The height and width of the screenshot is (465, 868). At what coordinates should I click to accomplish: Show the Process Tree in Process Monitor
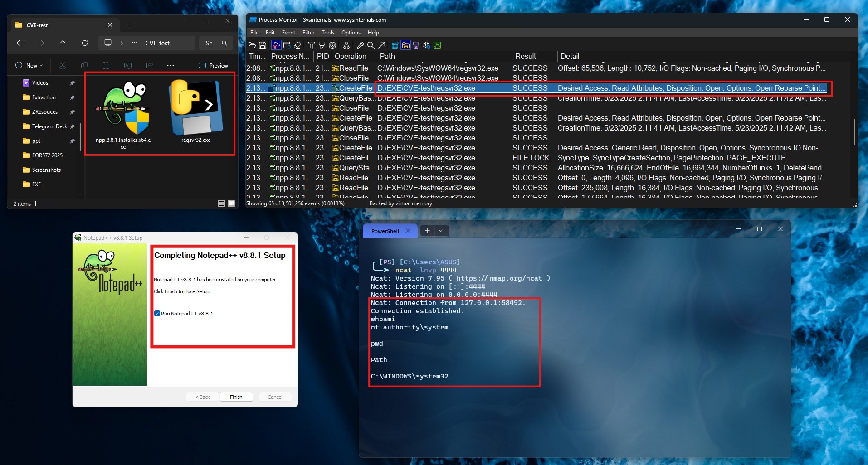(346, 45)
